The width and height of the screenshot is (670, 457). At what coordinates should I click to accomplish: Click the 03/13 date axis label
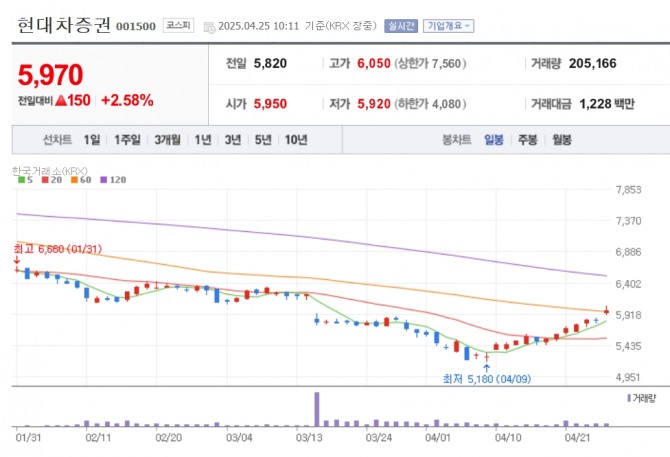(x=309, y=438)
